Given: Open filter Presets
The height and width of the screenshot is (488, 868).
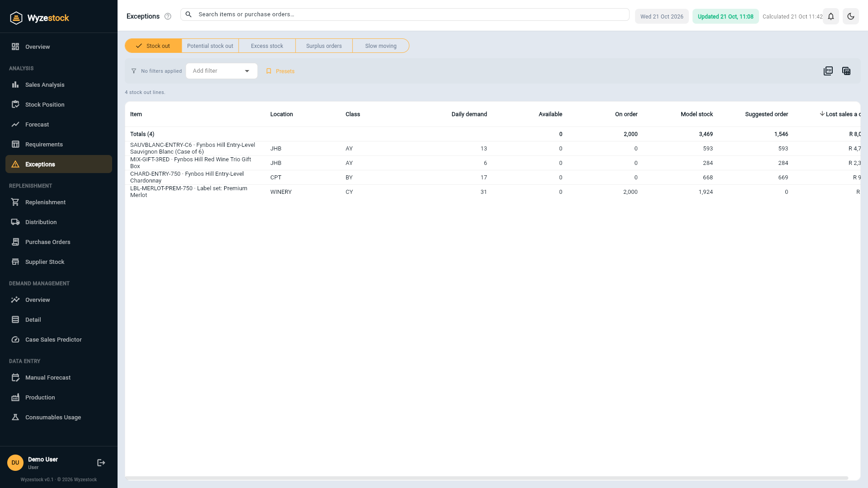Looking at the screenshot, I should pyautogui.click(x=280, y=71).
